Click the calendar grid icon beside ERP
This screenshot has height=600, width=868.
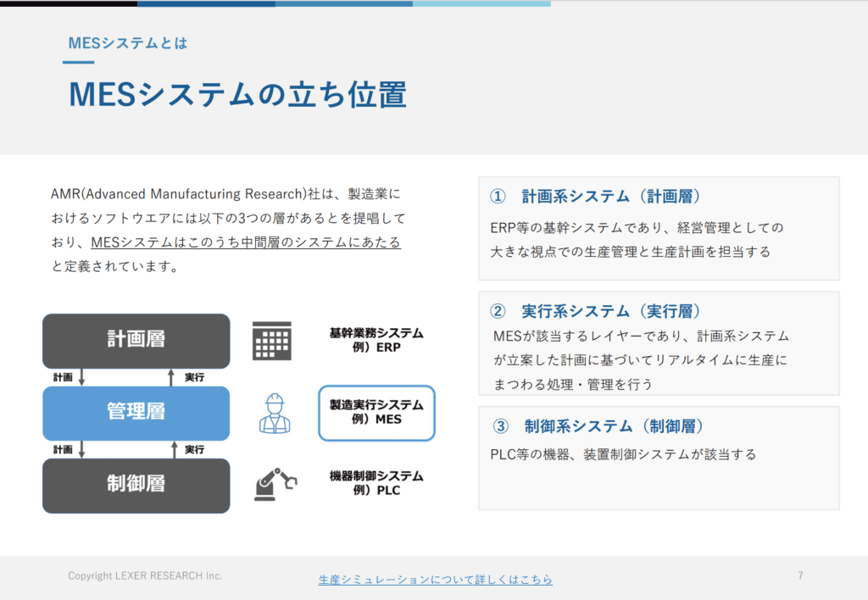272,341
